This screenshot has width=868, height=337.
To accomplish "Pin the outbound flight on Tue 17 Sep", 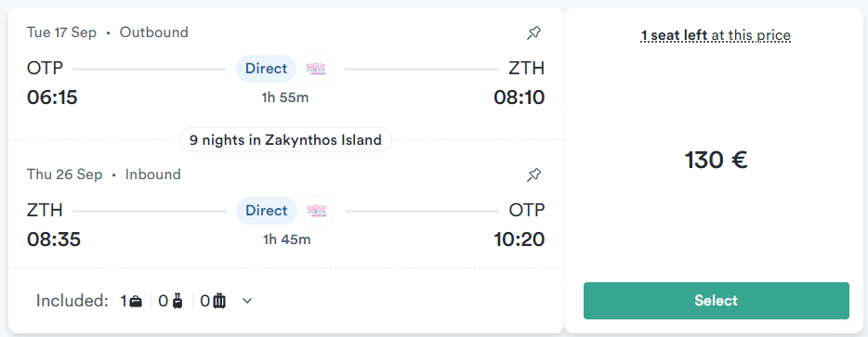I will click(x=533, y=33).
